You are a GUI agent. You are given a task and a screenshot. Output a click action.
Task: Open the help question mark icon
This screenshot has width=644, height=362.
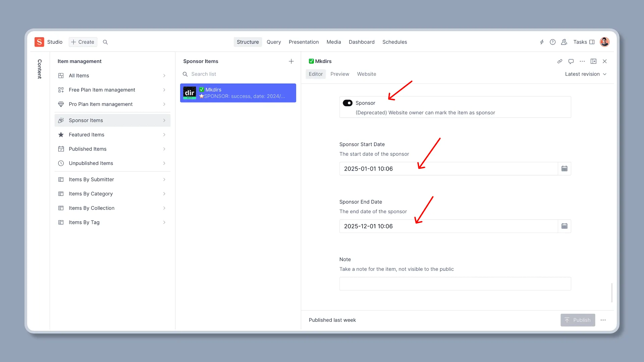(x=553, y=42)
